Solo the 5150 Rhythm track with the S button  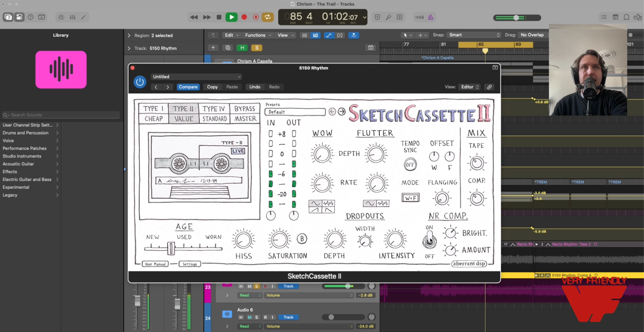[x=257, y=48]
